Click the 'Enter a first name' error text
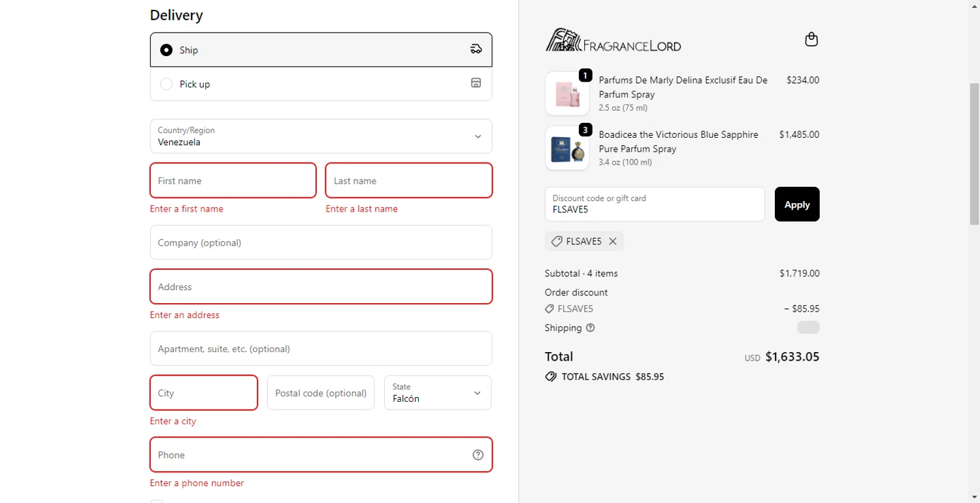The height and width of the screenshot is (503, 980). tap(187, 209)
